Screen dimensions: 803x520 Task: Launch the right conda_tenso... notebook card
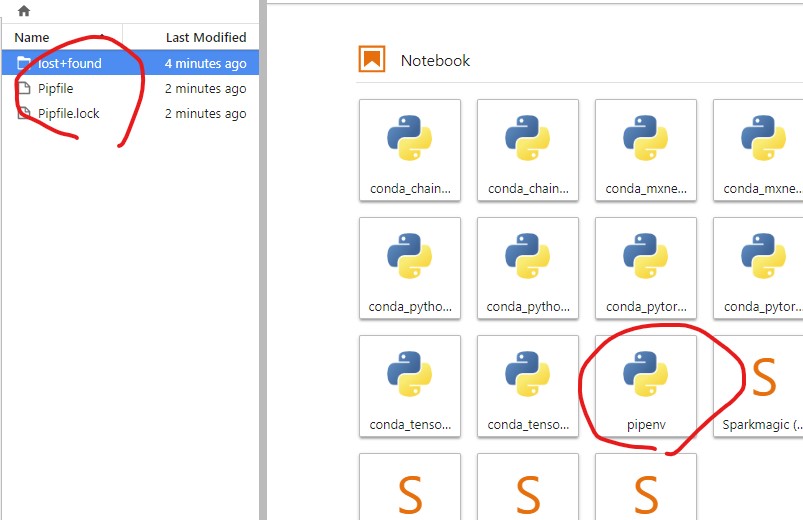point(528,386)
